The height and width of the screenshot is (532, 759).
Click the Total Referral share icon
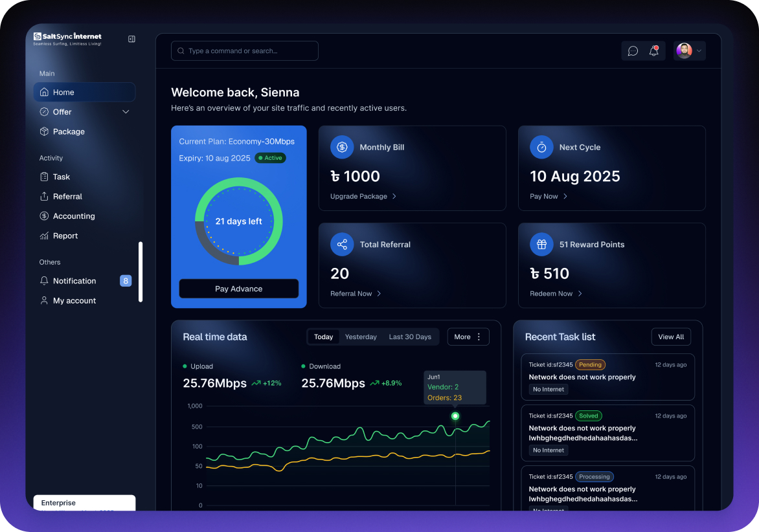coord(342,245)
